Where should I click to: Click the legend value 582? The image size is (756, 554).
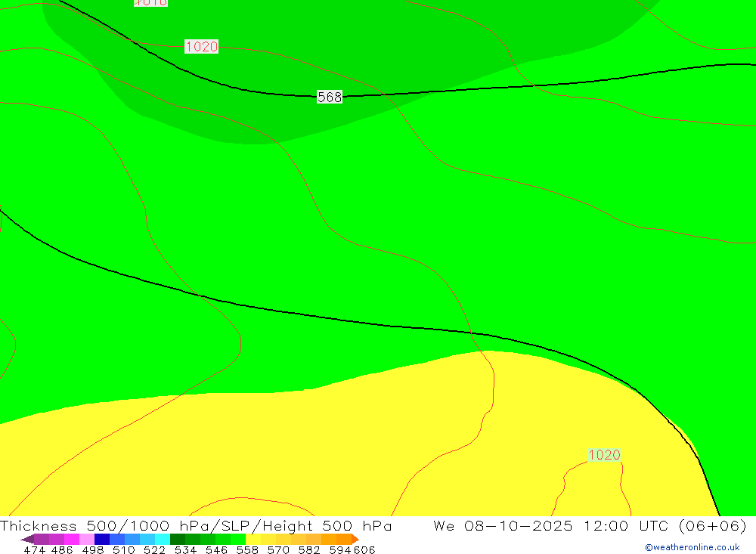309,549
